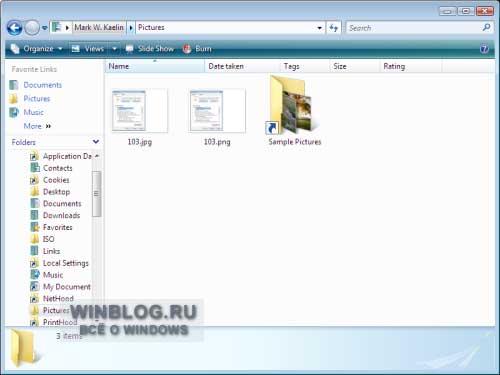Select Links in folder tree
The height and width of the screenshot is (375, 500).
point(51,251)
